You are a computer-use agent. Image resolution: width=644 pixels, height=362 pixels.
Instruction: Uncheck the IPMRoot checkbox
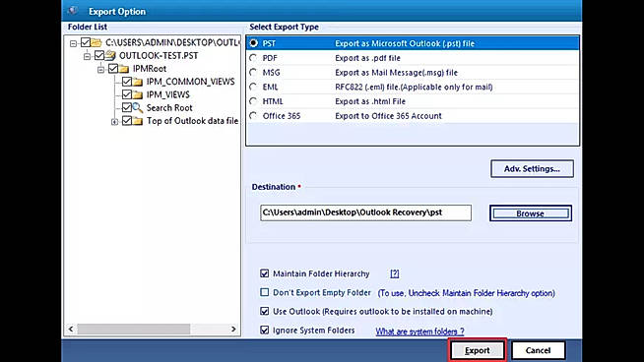(x=113, y=69)
